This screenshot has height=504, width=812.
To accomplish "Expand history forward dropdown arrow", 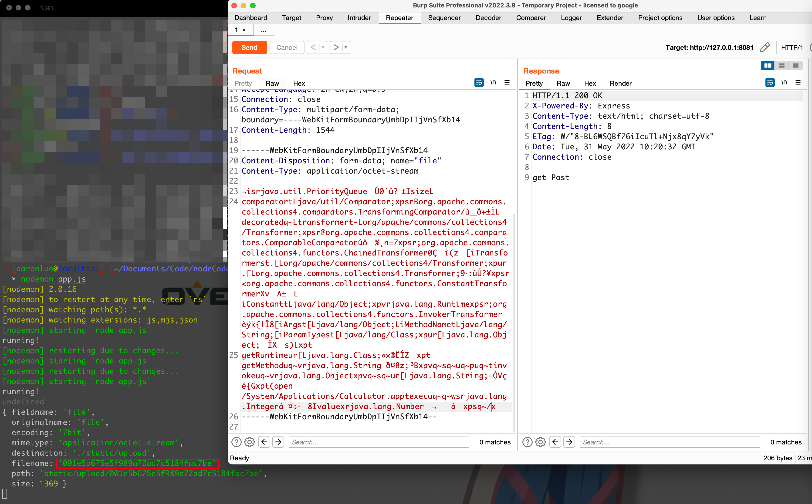I will click(x=346, y=47).
